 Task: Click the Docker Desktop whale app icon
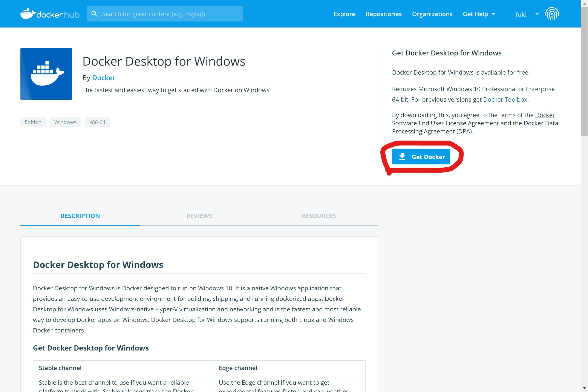46,74
